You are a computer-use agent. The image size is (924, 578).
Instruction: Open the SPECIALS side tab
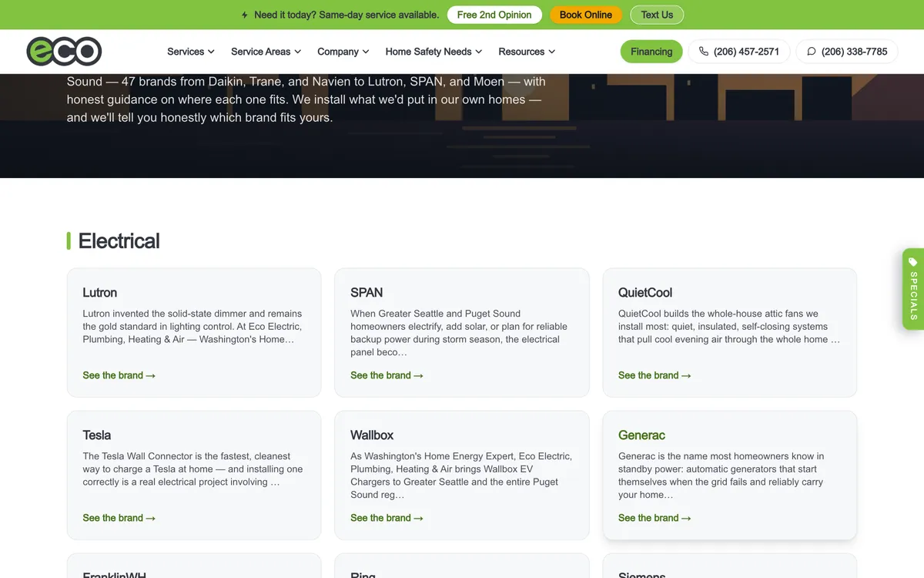(913, 289)
